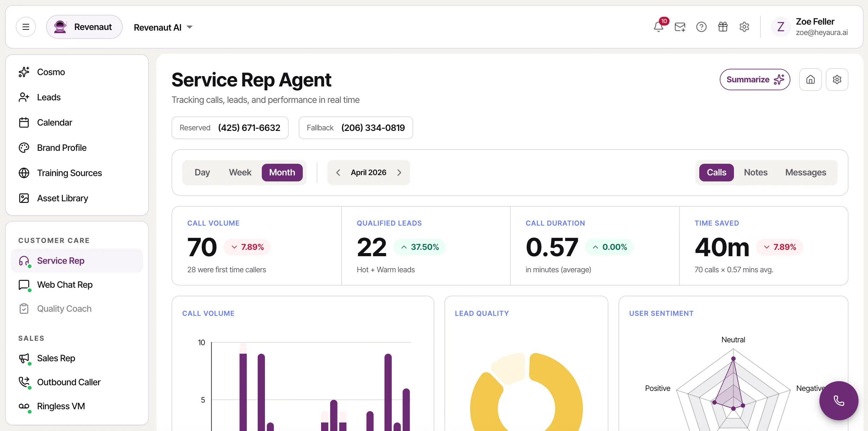Select the Month time range
868x431 pixels.
tap(282, 172)
